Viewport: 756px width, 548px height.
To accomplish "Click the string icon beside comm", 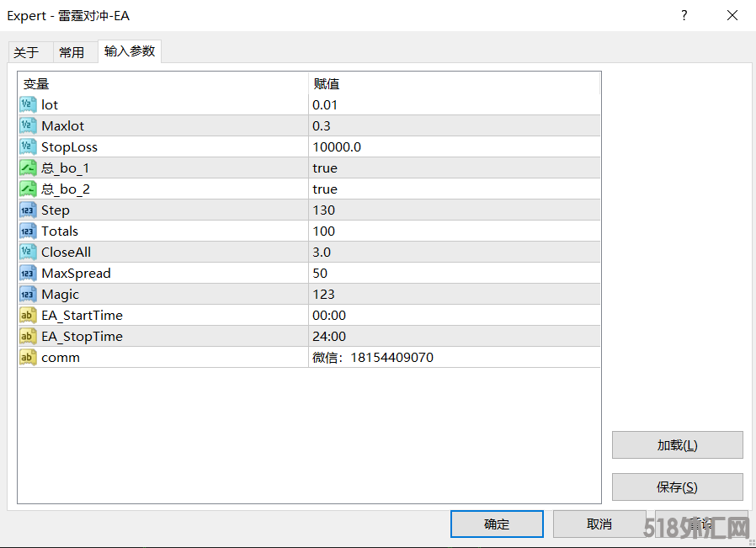I will pos(28,357).
